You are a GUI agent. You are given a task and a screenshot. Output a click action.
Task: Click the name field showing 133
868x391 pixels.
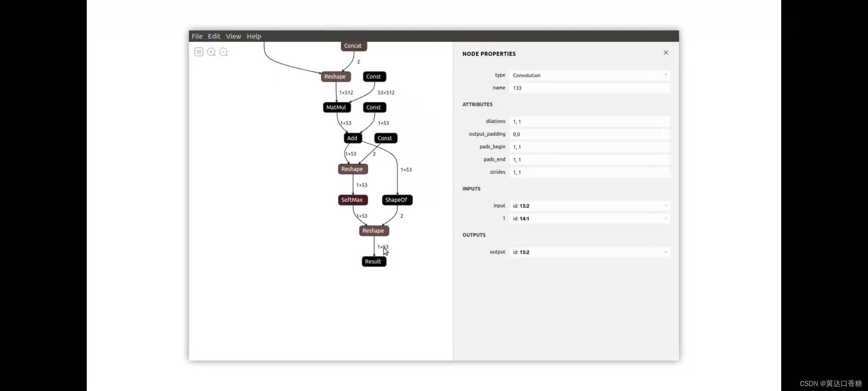[590, 88]
